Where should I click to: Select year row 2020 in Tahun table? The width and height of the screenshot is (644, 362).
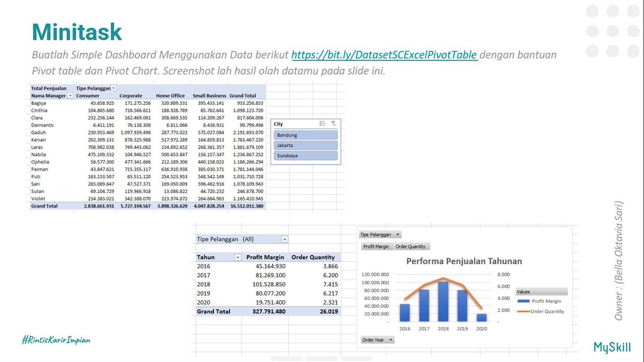tap(268, 302)
